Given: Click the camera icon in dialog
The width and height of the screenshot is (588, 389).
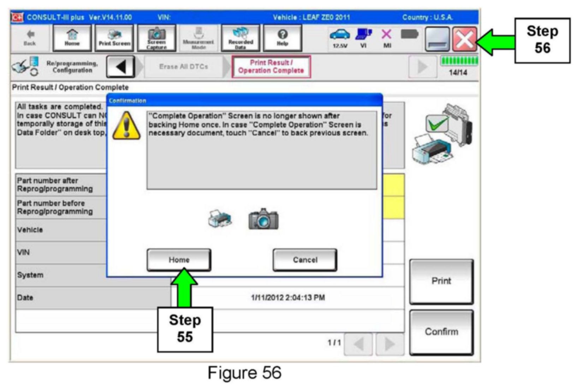Looking at the screenshot, I should click(x=263, y=219).
